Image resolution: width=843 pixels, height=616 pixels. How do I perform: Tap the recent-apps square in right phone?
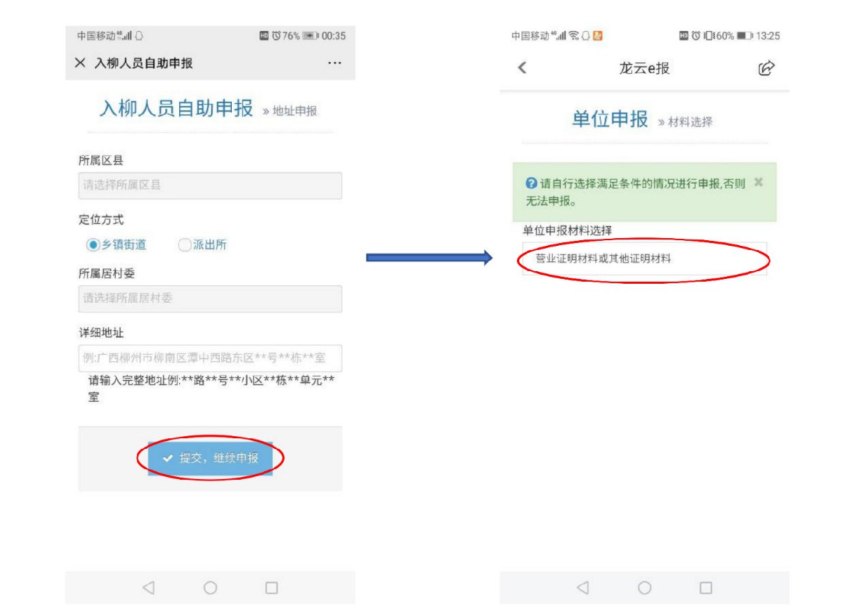[706, 588]
